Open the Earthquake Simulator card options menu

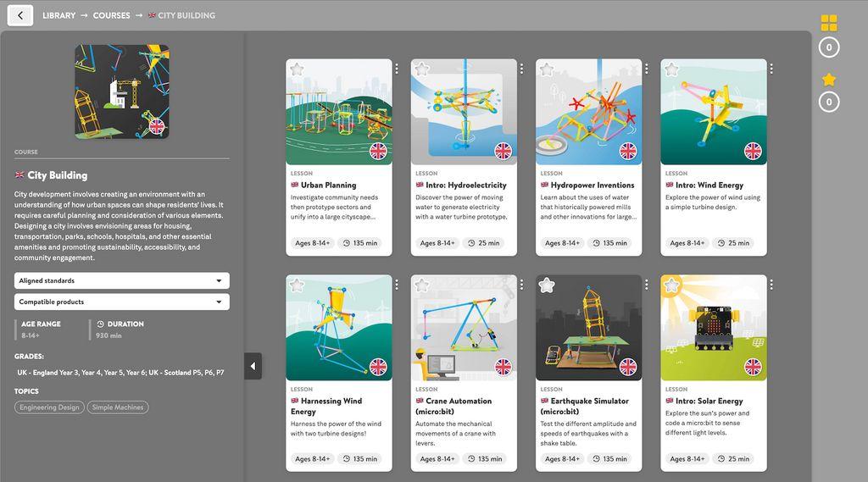tap(647, 285)
